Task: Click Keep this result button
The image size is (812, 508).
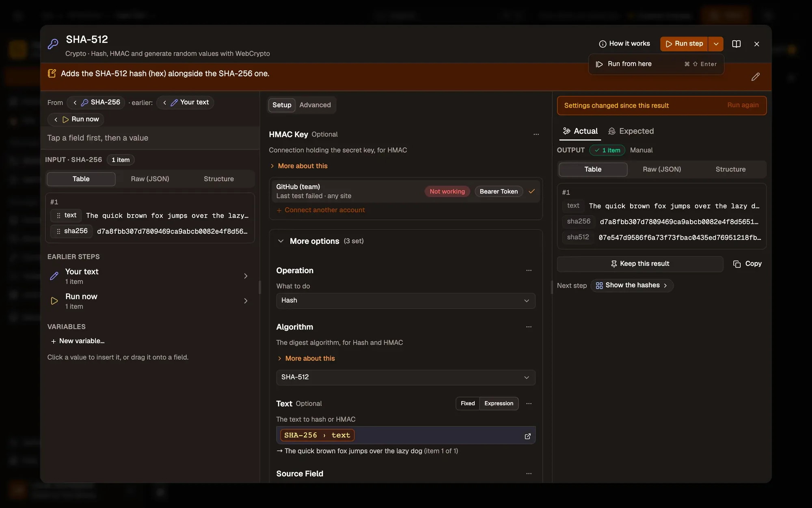Action: (x=640, y=264)
